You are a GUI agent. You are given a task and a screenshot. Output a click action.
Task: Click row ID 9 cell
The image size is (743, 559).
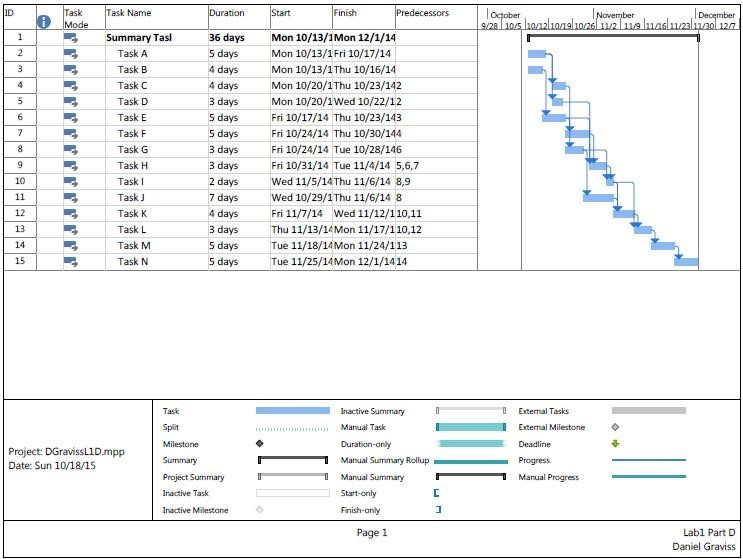point(20,165)
